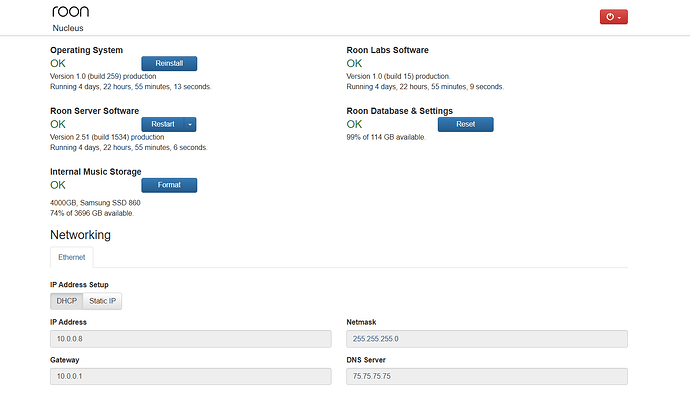Click the OK status under Operating System

pyautogui.click(x=58, y=63)
